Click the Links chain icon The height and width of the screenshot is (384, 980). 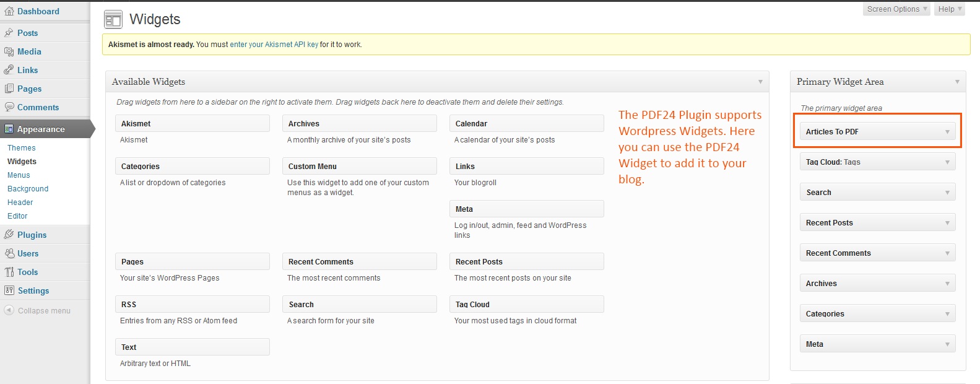click(x=9, y=70)
